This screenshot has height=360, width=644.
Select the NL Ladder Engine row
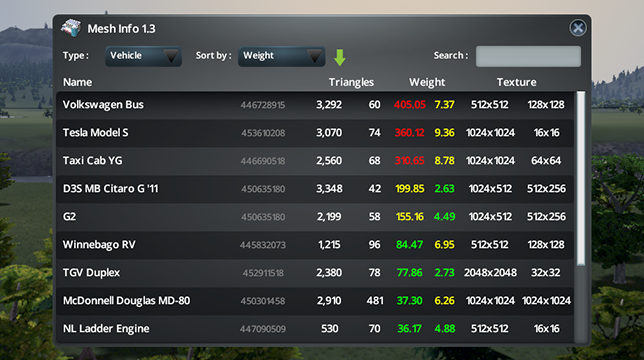click(315, 328)
